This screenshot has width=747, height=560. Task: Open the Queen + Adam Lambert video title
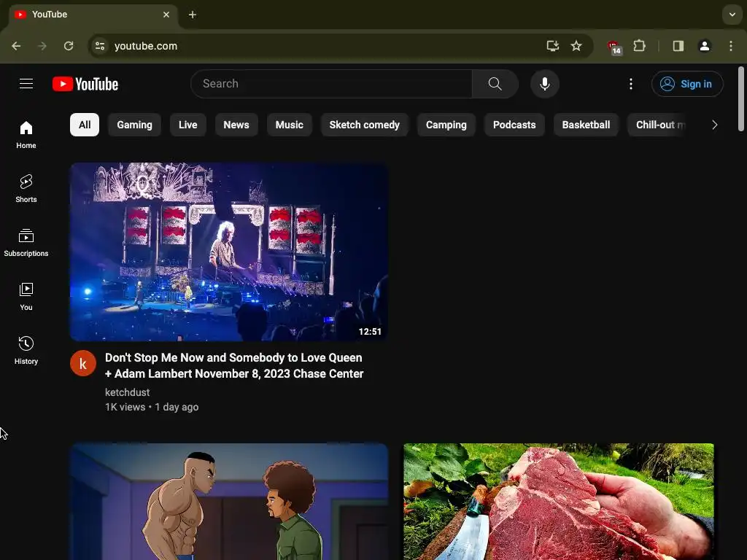[x=234, y=366]
